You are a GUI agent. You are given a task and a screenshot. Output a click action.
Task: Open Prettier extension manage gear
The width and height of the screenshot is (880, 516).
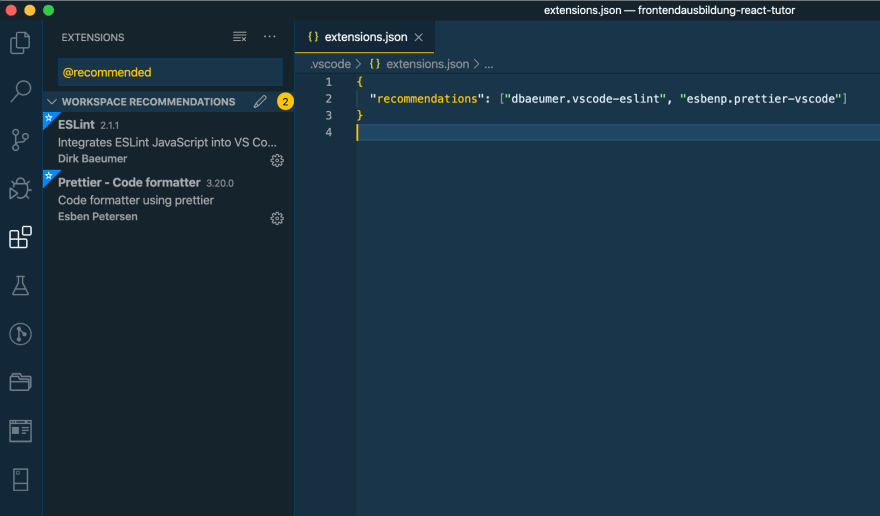277,218
